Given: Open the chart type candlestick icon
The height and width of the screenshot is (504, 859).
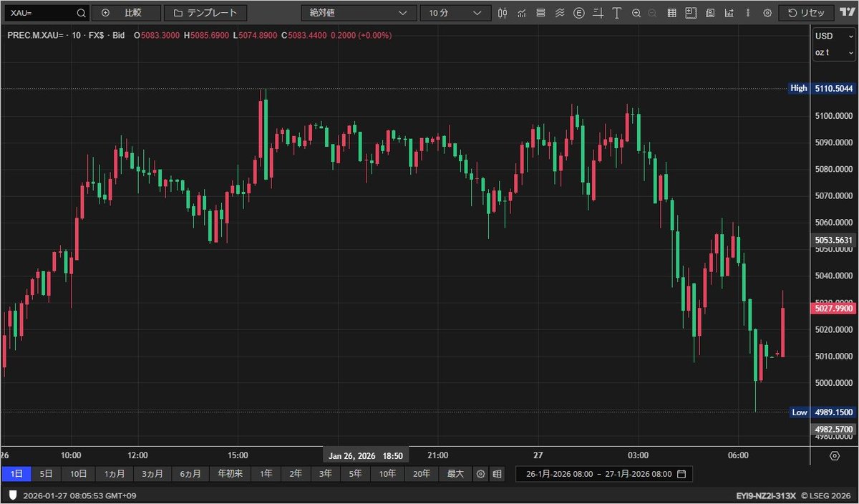Looking at the screenshot, I should pyautogui.click(x=503, y=13).
